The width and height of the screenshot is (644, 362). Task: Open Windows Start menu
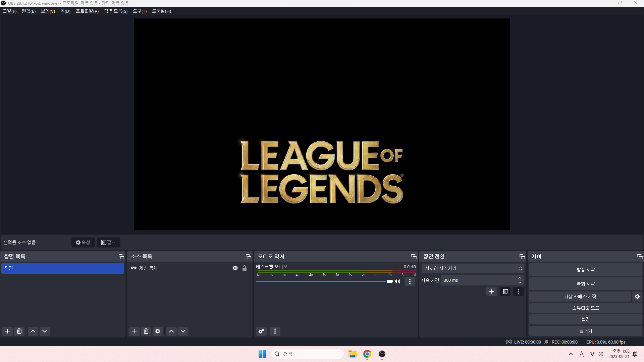(262, 354)
